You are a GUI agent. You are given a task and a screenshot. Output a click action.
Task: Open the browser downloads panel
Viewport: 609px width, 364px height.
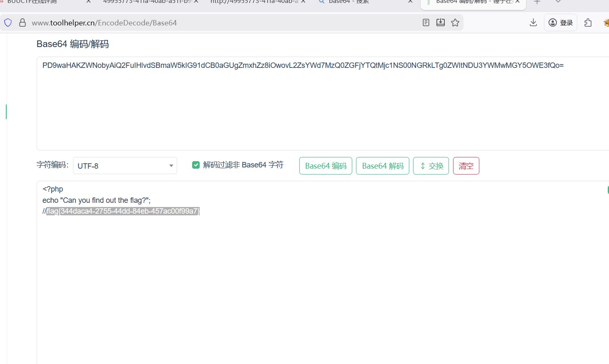[x=533, y=22]
